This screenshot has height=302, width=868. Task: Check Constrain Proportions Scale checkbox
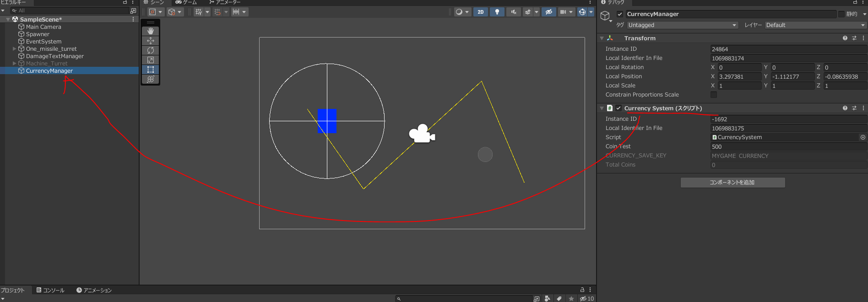pyautogui.click(x=714, y=95)
